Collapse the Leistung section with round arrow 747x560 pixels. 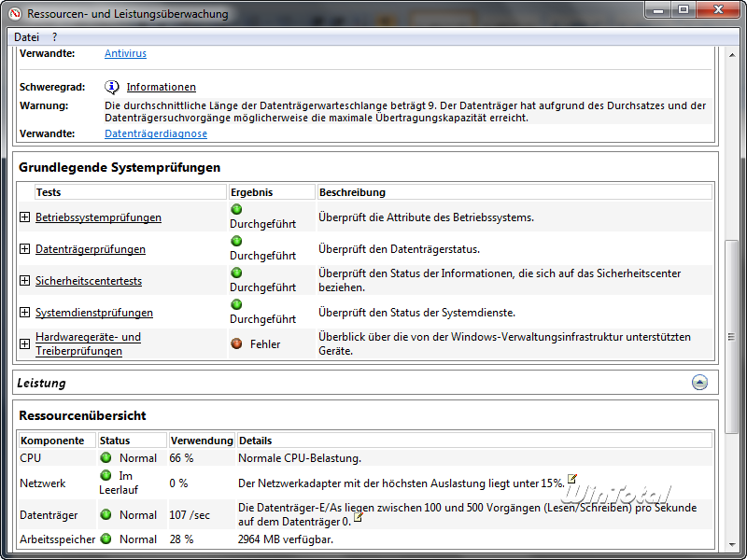point(699,383)
